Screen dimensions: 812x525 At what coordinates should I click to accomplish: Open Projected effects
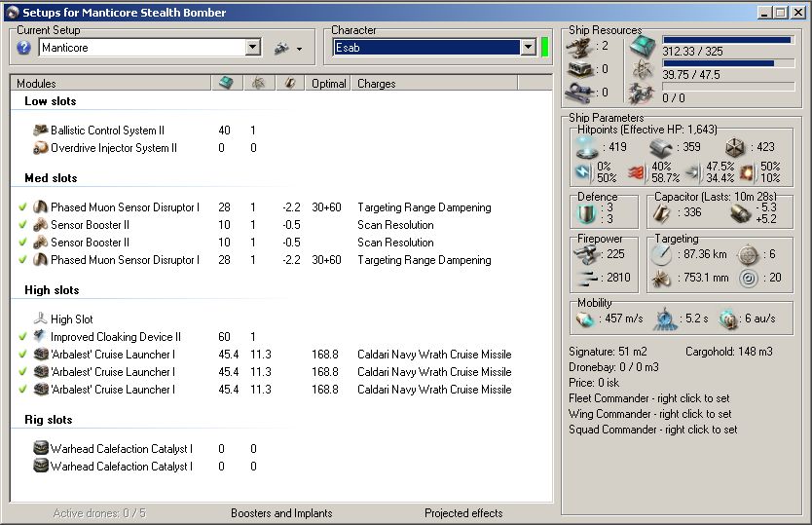click(x=463, y=513)
